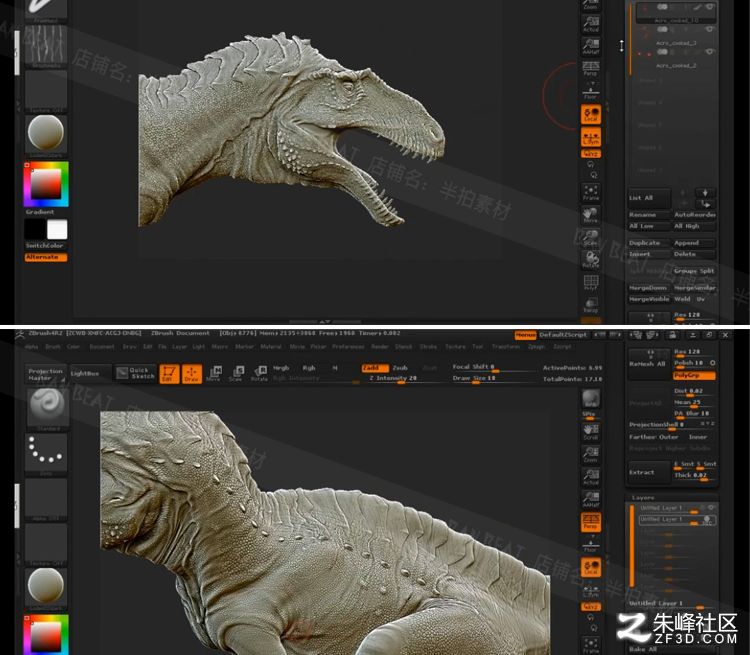The width and height of the screenshot is (750, 655).
Task: Select Rotate tool icon in top toolbar
Action: (259, 374)
